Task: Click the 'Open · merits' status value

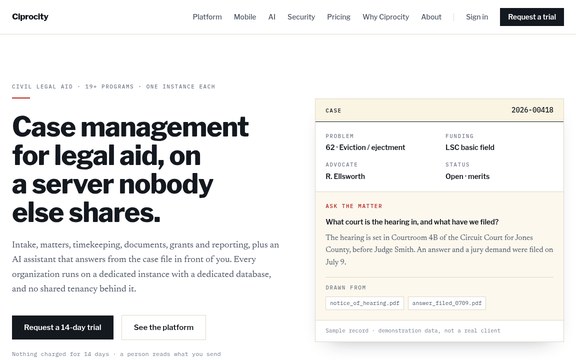Action: tap(467, 176)
